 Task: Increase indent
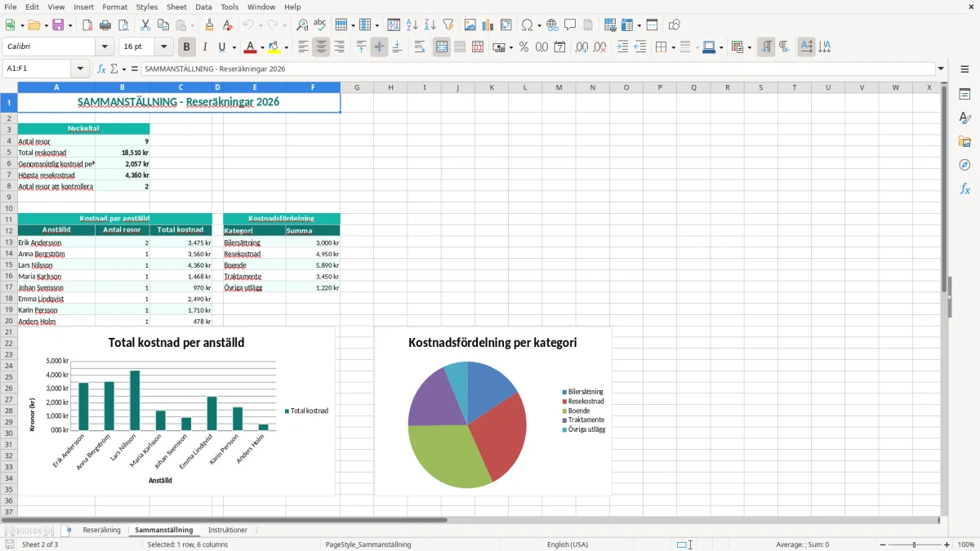click(622, 47)
